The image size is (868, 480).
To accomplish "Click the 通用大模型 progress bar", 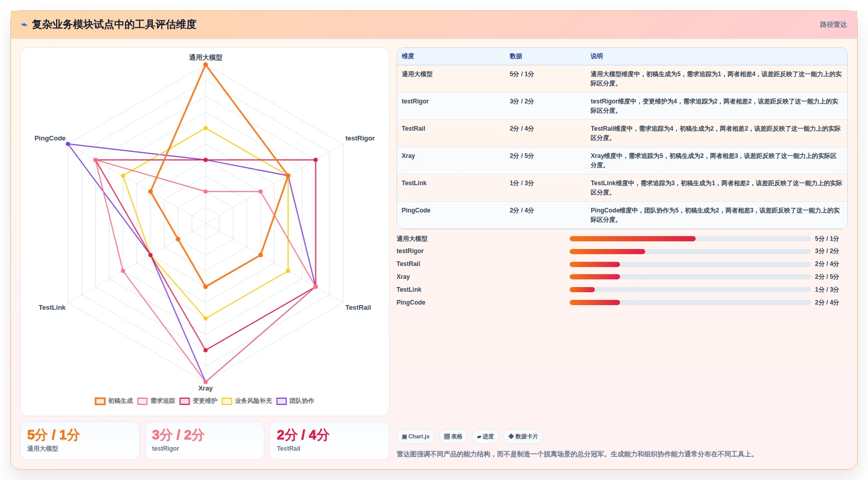I will point(690,239).
